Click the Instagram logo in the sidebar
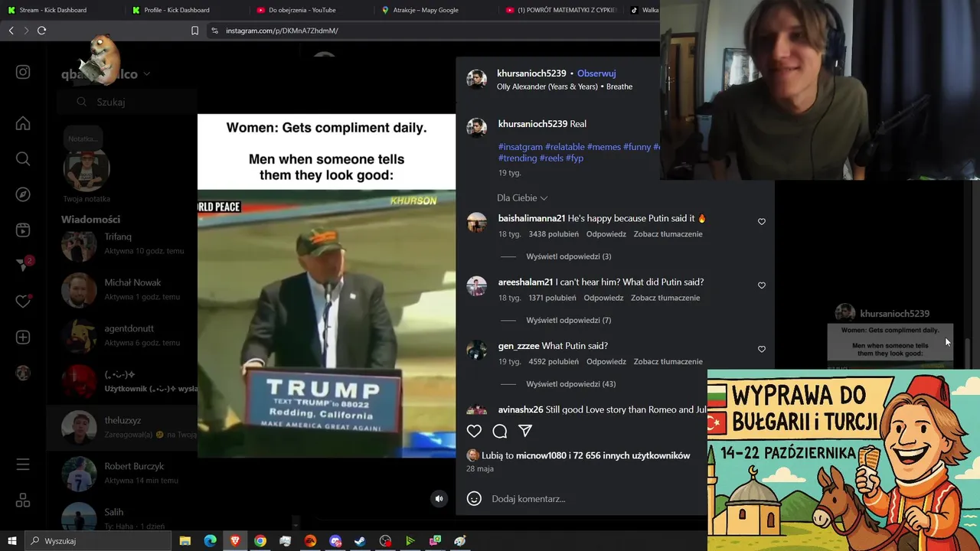 click(23, 72)
